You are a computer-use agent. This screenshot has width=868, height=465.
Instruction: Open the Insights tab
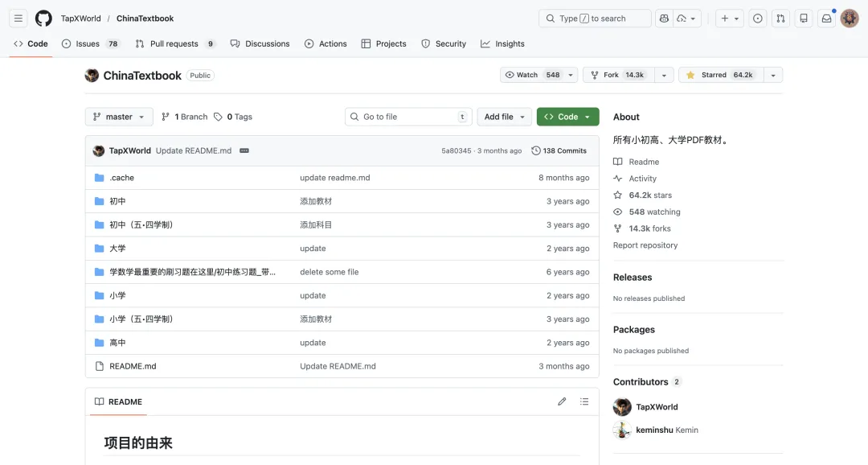coord(502,43)
